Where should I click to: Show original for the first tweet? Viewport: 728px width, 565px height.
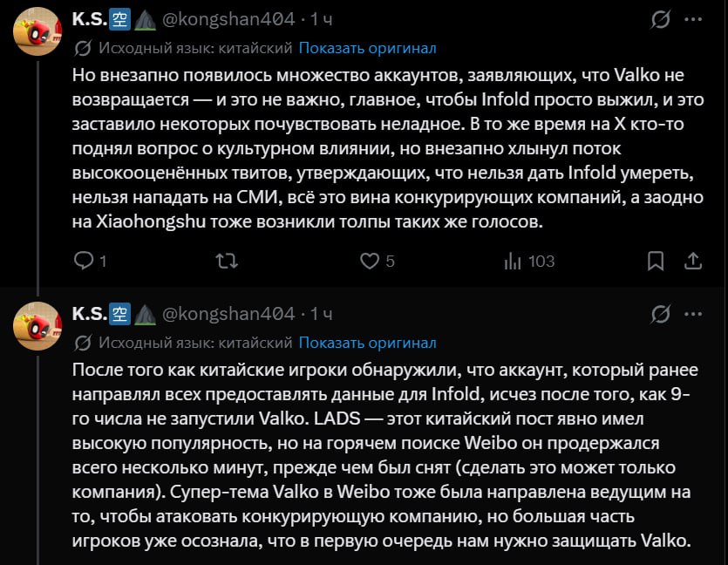tap(367, 48)
